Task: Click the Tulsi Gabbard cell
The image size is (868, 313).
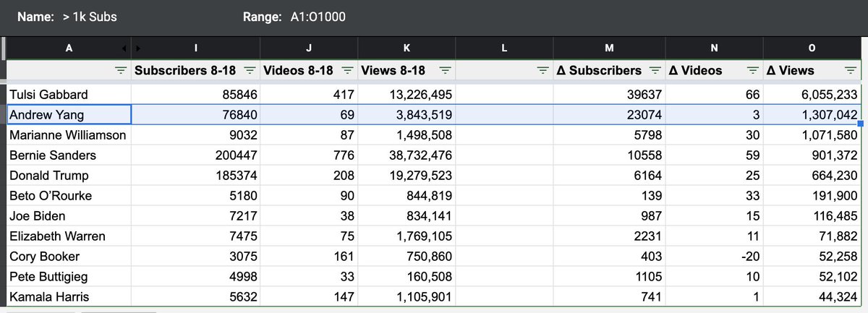Action: pyautogui.click(x=69, y=94)
